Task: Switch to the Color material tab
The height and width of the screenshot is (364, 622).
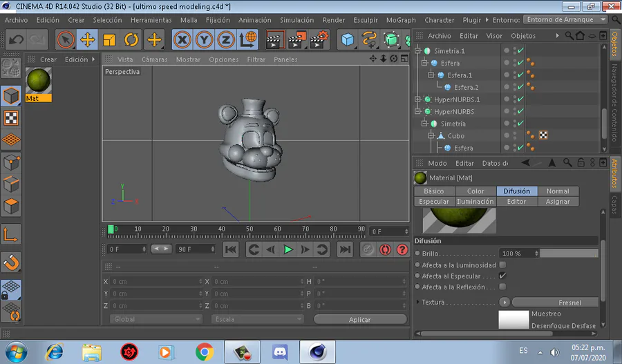Action: (x=475, y=191)
